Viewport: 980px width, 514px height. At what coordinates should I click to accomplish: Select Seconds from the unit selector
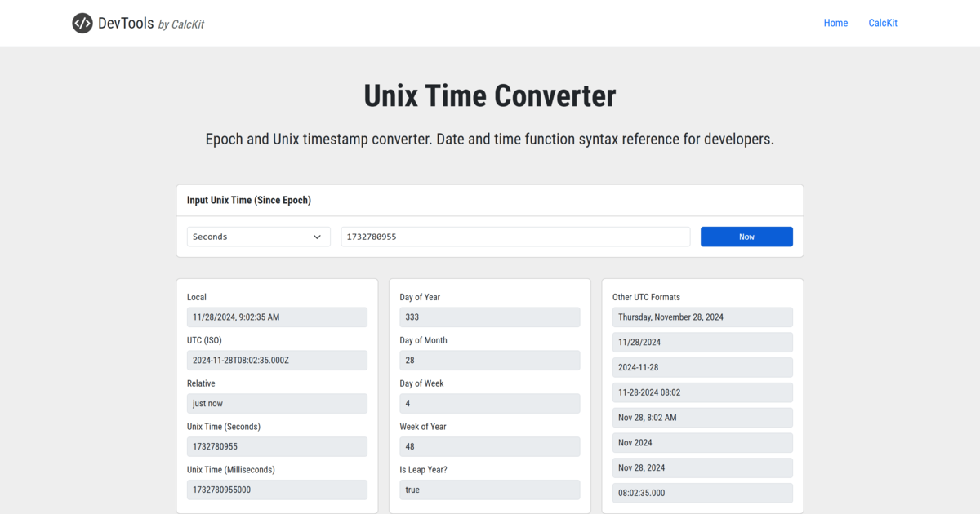point(258,236)
